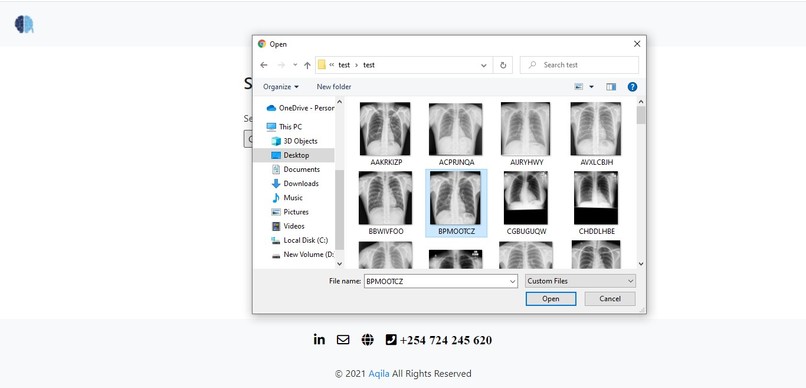
Task: Click the 'Search test' search field
Action: click(x=579, y=65)
